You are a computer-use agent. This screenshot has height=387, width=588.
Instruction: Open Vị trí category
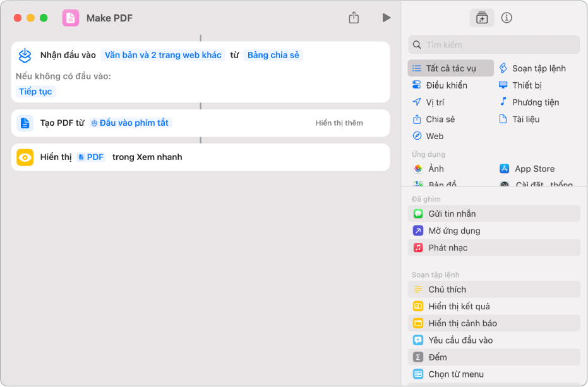(428, 102)
